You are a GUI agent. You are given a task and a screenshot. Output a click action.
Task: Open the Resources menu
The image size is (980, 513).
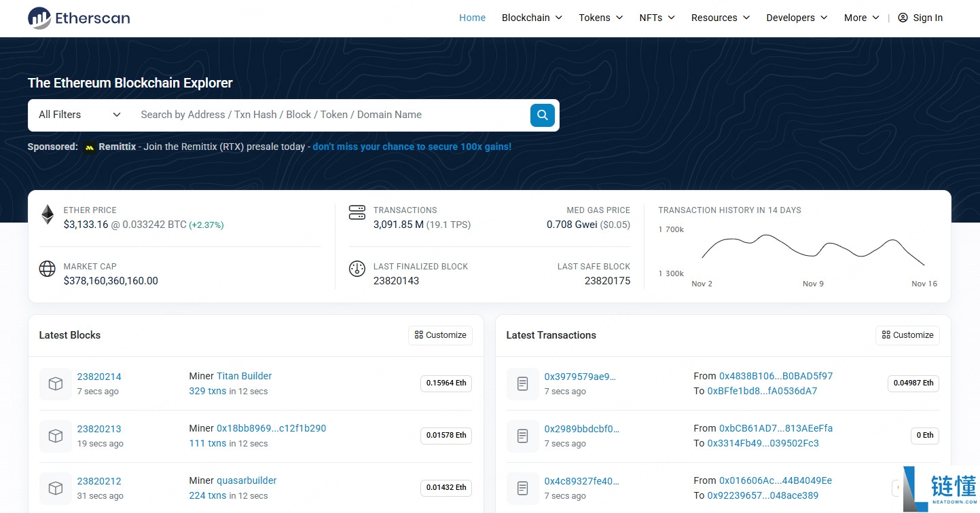click(x=719, y=18)
